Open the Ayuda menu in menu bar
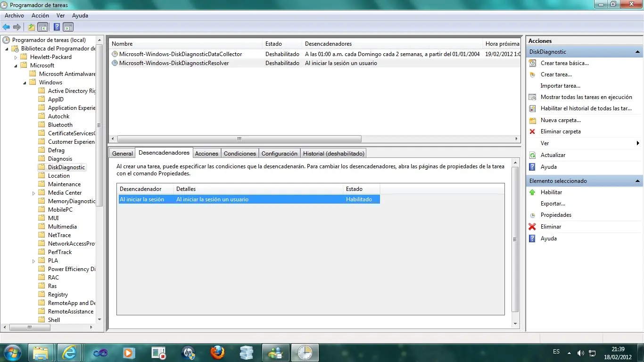The height and width of the screenshot is (362, 644). click(x=80, y=16)
